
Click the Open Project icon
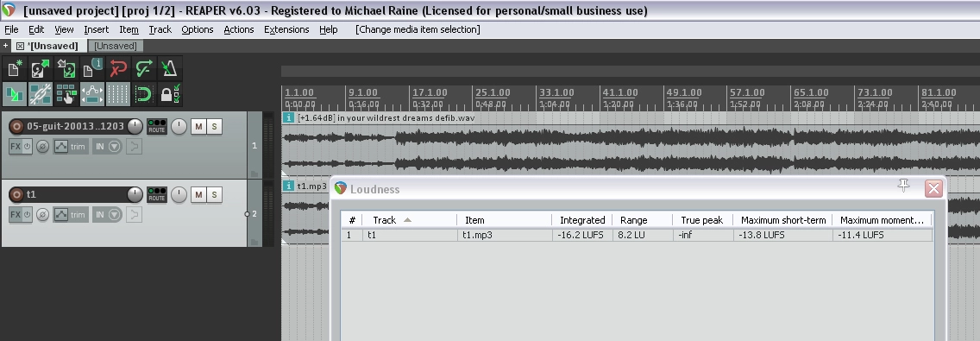pyautogui.click(x=41, y=68)
